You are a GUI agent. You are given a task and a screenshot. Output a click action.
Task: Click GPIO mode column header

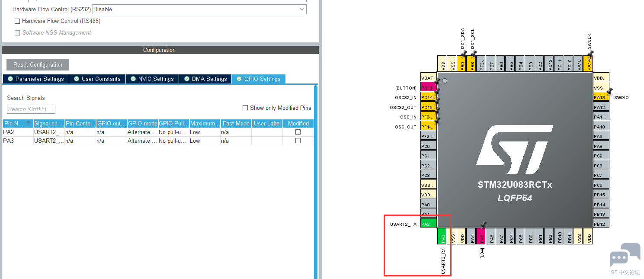143,123
